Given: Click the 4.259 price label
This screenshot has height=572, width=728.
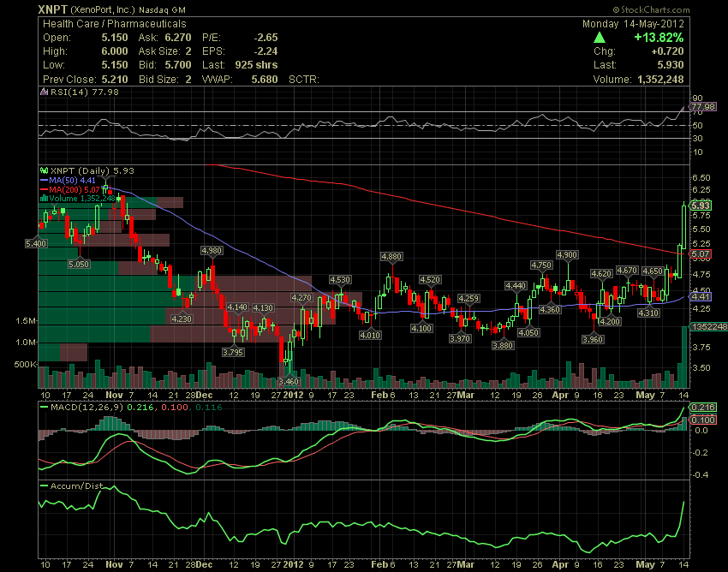Looking at the screenshot, I should (468, 298).
